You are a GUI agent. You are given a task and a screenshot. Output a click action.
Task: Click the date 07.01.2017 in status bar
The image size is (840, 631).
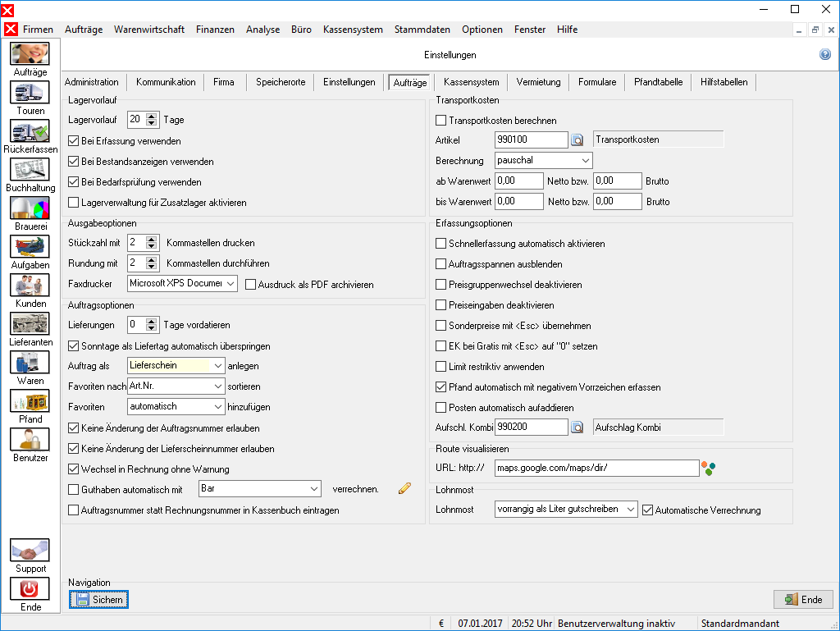click(480, 624)
